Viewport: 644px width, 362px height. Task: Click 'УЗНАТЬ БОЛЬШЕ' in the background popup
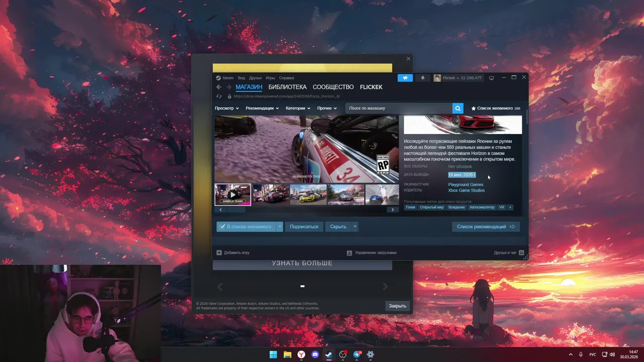302,263
